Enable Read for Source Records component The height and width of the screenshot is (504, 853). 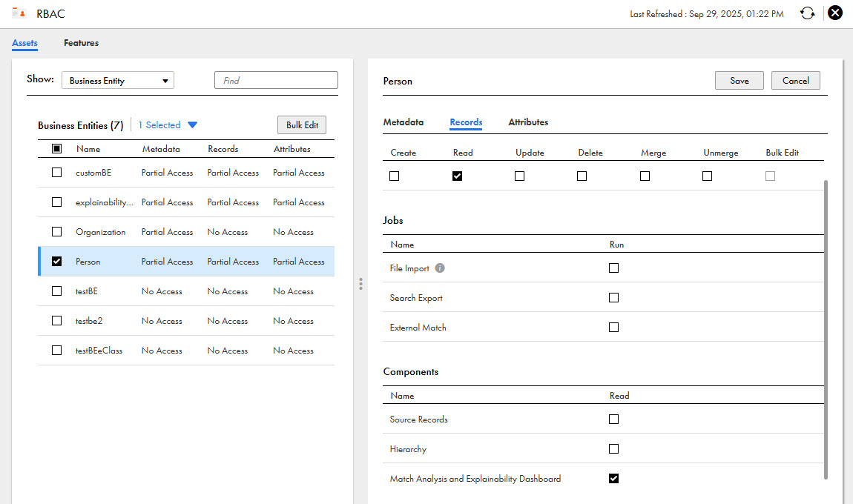coord(613,420)
